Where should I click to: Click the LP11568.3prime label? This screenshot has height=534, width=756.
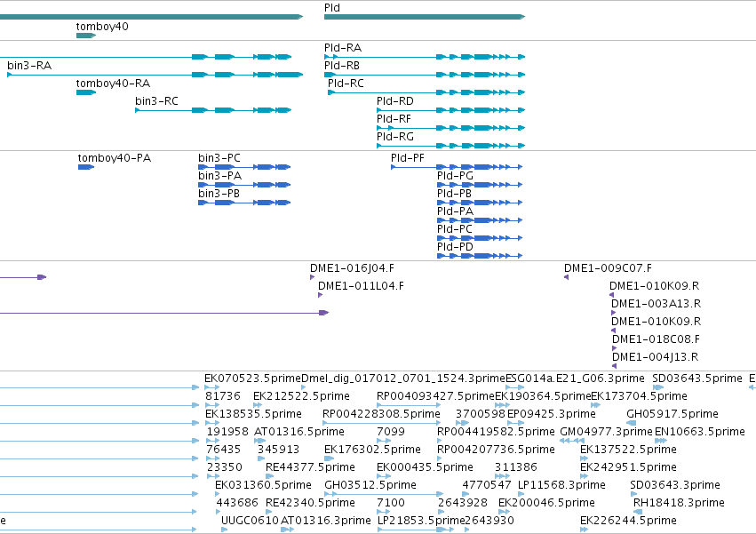(x=561, y=486)
